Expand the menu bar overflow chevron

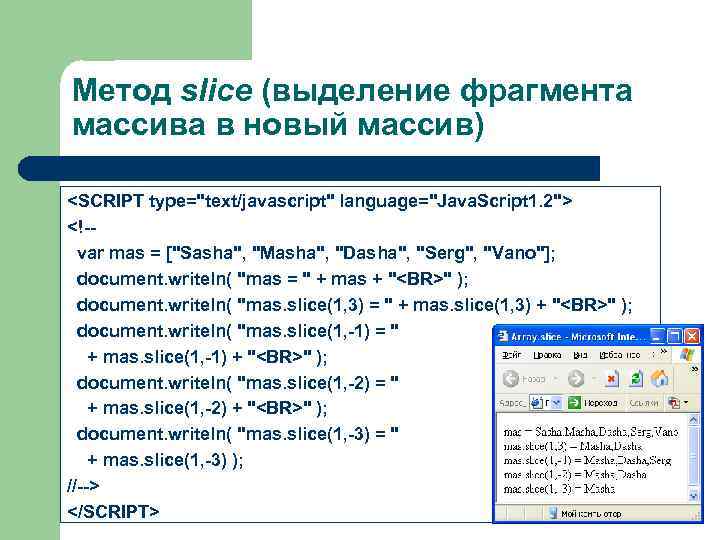[664, 351]
